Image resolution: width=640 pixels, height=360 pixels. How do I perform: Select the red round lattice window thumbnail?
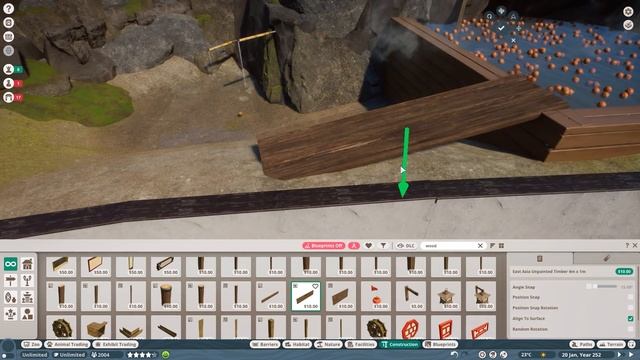[411, 327]
